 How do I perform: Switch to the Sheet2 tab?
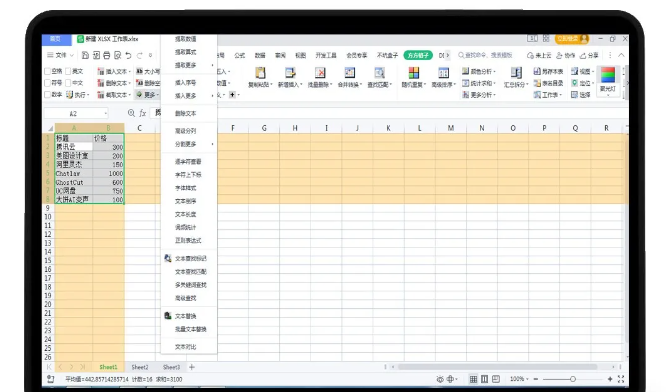tap(140, 367)
